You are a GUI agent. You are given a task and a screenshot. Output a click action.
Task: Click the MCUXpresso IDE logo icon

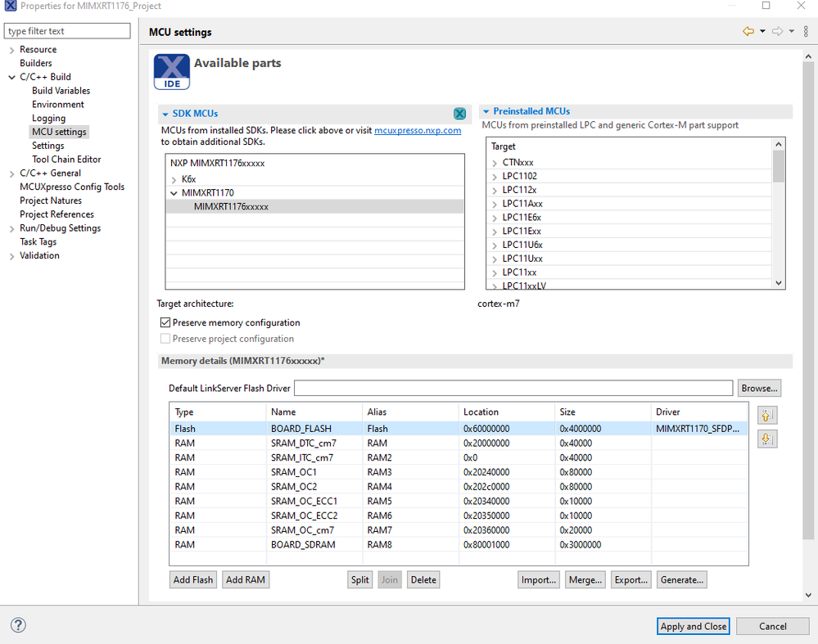click(172, 72)
